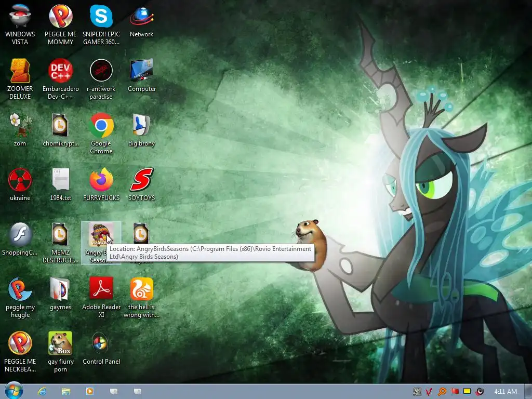Open Windows Explorer from the taskbar
Viewport: 532px width, 399px height.
(66, 392)
